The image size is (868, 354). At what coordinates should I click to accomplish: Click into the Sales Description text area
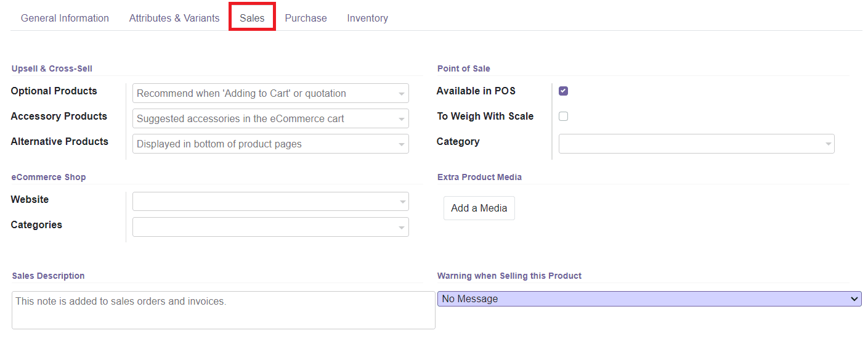pyautogui.click(x=223, y=310)
